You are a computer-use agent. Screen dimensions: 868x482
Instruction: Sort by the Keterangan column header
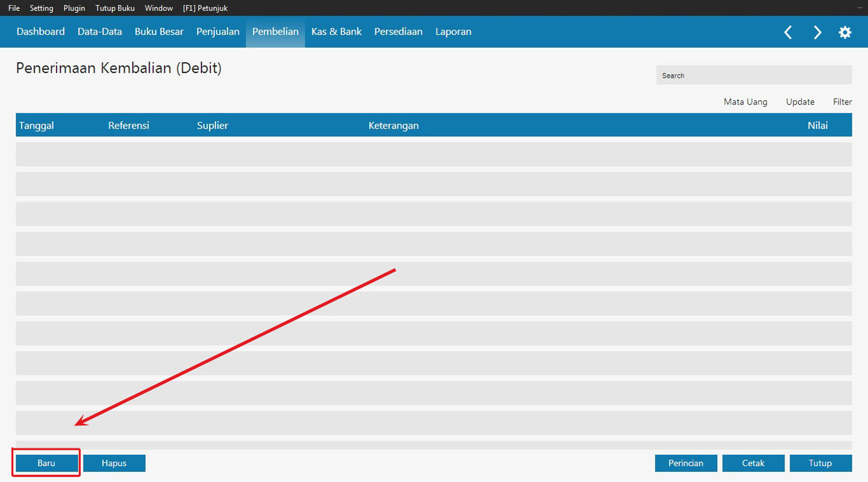[x=393, y=125]
